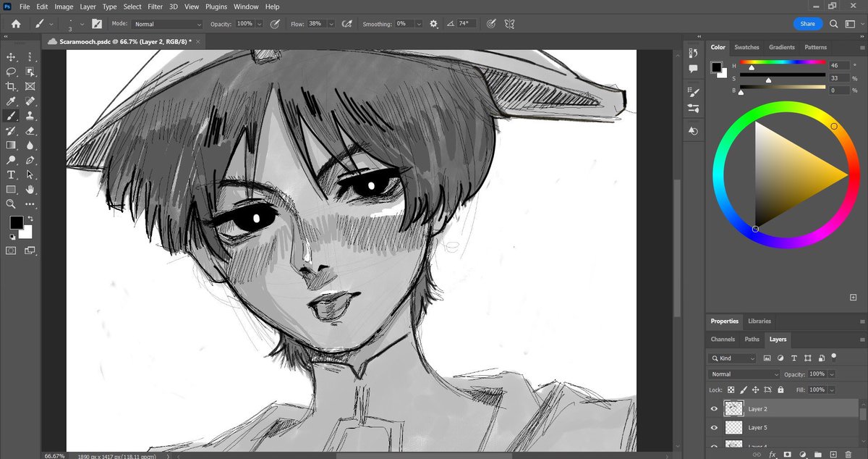The width and height of the screenshot is (868, 459).
Task: Select the Pen tool
Action: (30, 160)
